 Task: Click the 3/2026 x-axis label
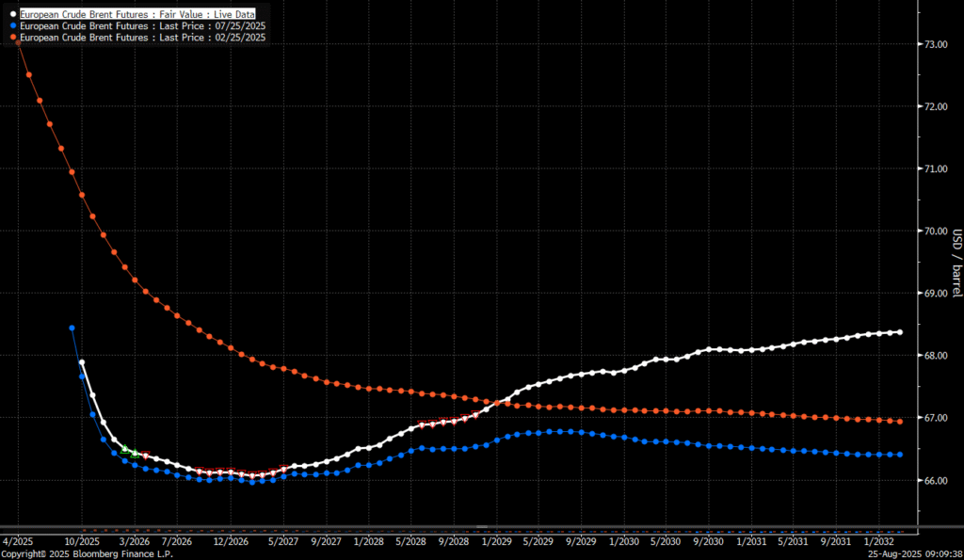tap(134, 541)
